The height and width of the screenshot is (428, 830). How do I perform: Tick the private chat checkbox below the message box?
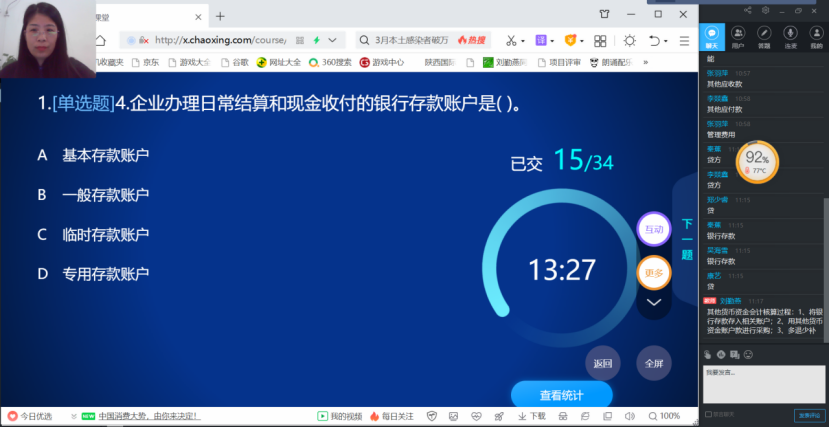coord(708,414)
